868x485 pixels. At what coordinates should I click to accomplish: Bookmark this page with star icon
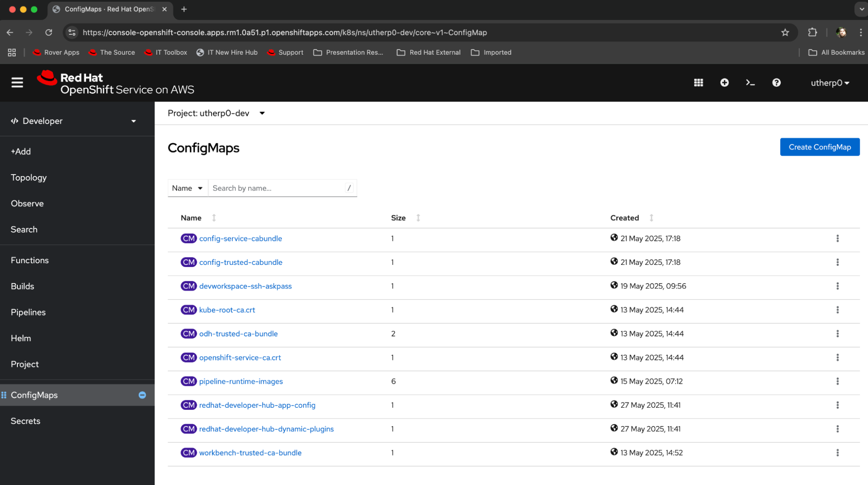[x=785, y=33]
